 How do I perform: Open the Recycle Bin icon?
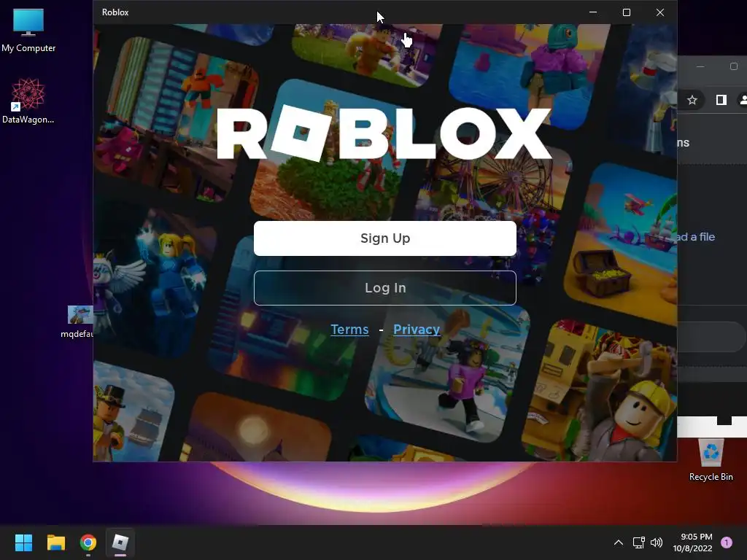(711, 460)
